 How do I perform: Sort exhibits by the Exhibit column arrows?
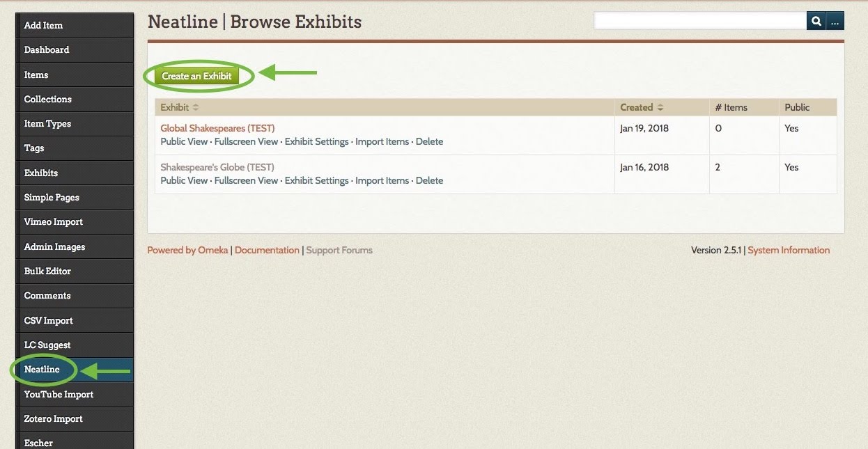[x=196, y=107]
